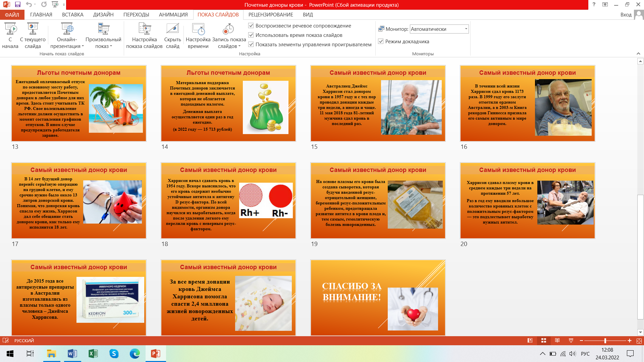This screenshot has height=362, width=644.
Task: Open the Transitions ribbon tab
Action: [136, 15]
